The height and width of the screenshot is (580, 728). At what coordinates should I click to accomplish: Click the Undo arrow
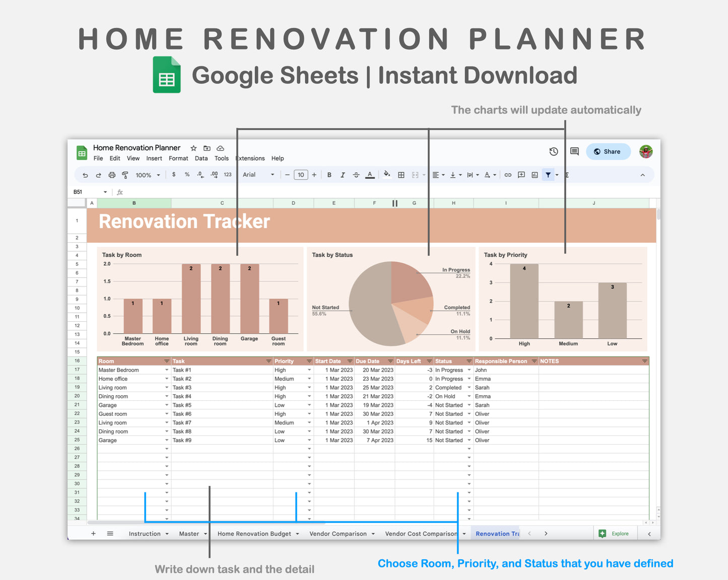85,175
